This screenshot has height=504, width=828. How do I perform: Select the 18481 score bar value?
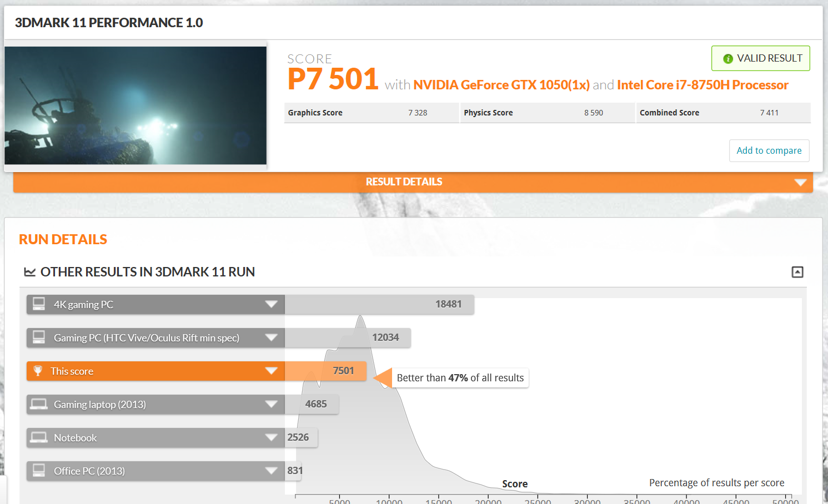point(448,304)
